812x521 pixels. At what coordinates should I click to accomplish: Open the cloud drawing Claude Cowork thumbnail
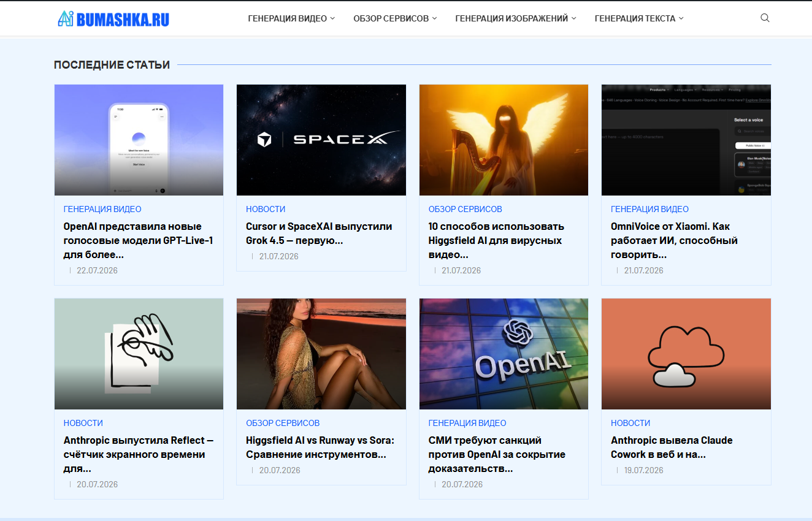[x=686, y=354]
